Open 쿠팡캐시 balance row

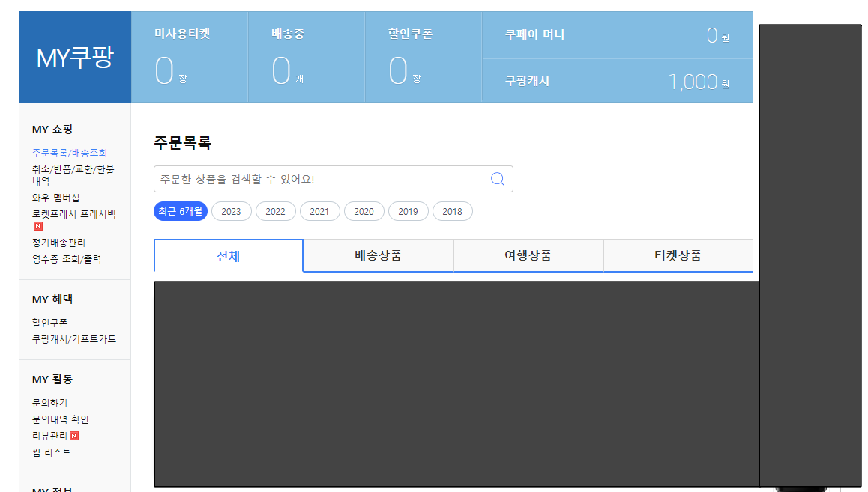pyautogui.click(x=617, y=81)
